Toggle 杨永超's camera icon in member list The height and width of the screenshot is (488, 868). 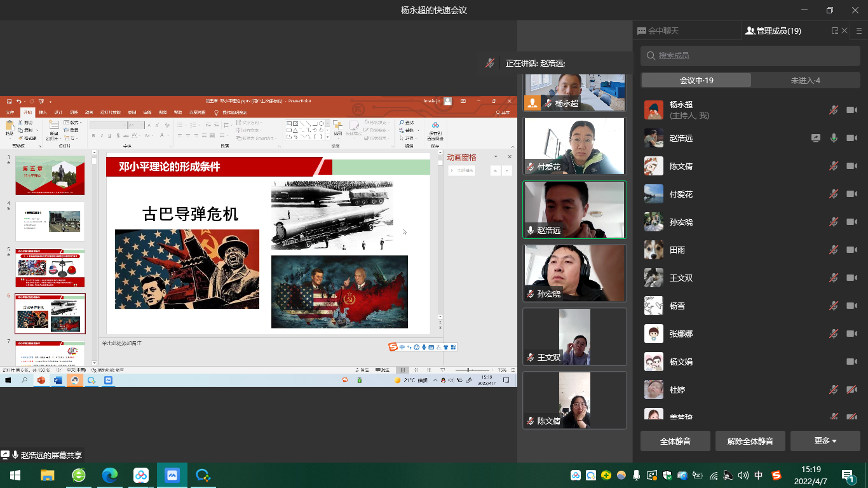click(x=851, y=110)
